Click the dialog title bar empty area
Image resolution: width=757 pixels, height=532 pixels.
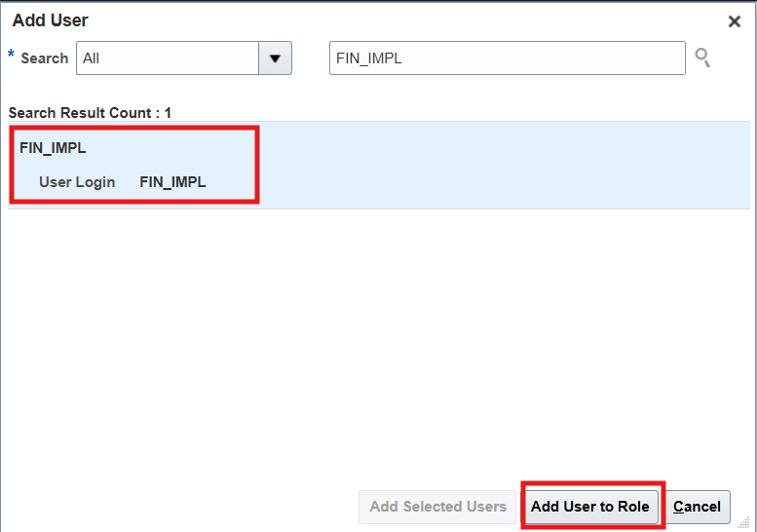coord(390,20)
